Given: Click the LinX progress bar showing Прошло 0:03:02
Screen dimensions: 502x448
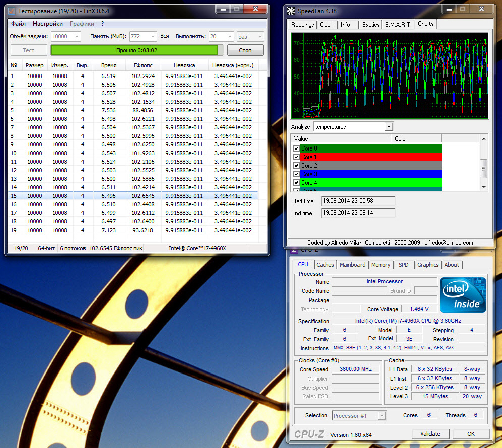Looking at the screenshot, I should click(137, 50).
